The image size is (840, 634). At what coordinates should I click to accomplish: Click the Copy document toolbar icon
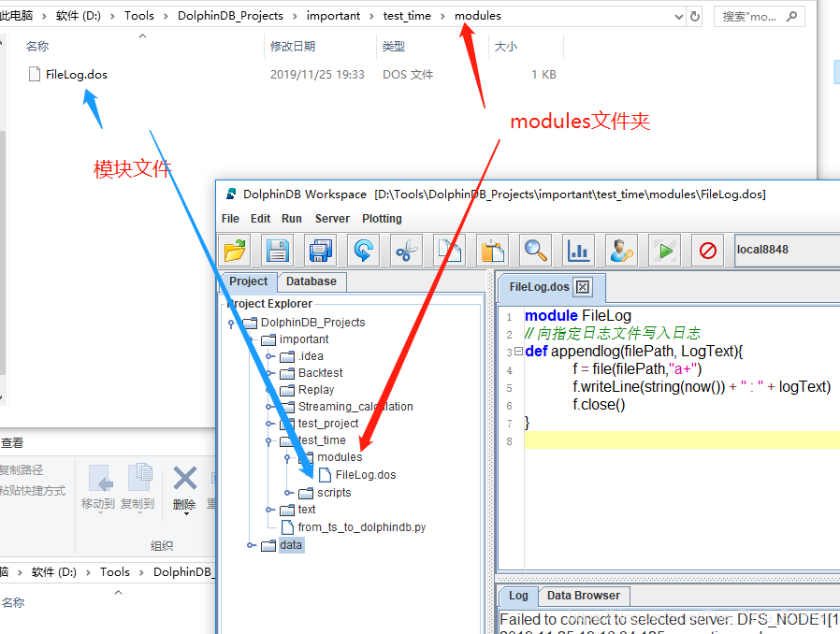tap(449, 250)
